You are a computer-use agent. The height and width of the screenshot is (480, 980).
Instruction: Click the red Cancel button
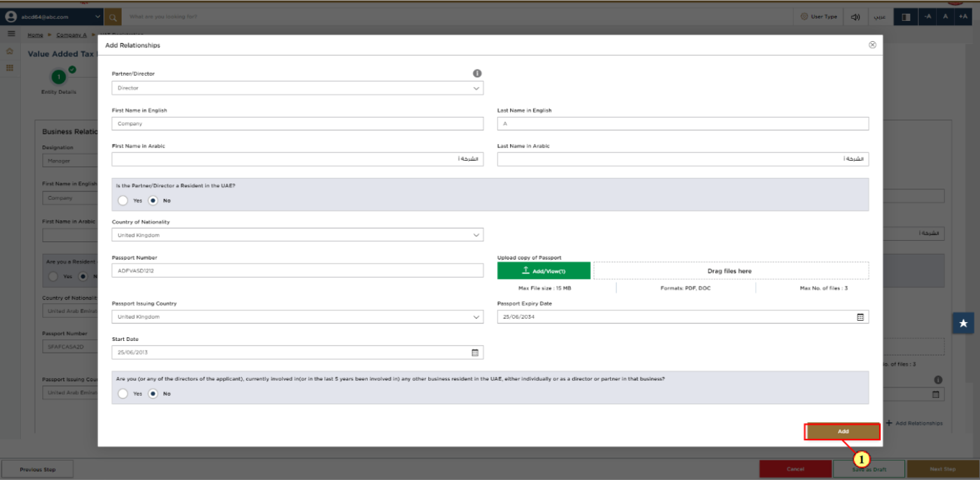(x=795, y=470)
